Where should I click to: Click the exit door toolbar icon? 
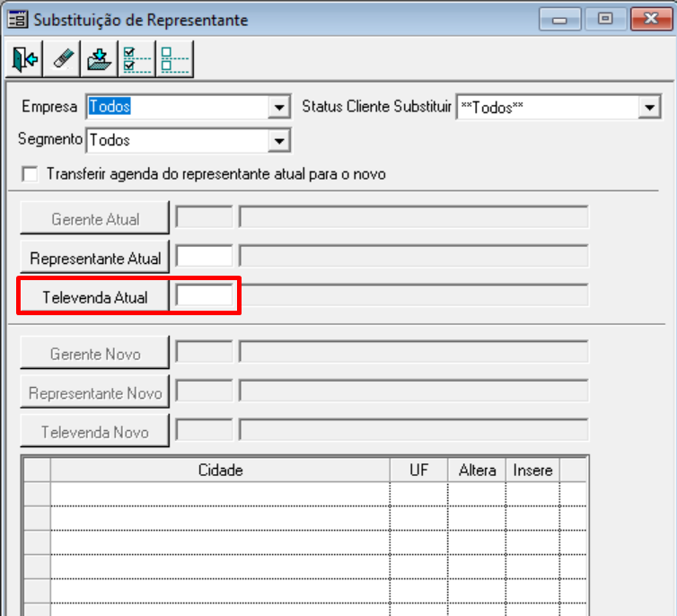click(24, 58)
